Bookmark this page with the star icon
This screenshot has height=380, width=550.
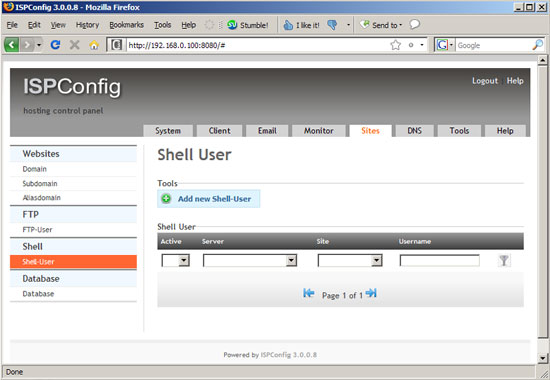395,45
